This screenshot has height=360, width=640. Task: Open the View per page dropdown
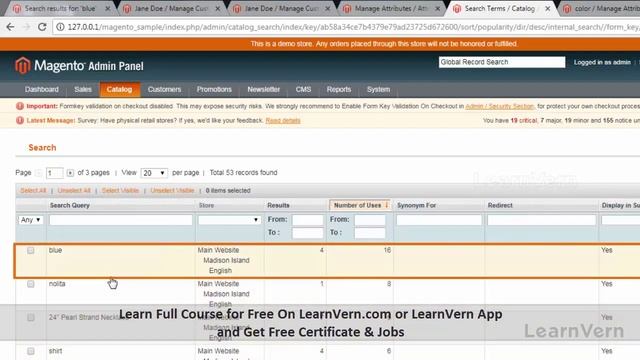[154, 173]
